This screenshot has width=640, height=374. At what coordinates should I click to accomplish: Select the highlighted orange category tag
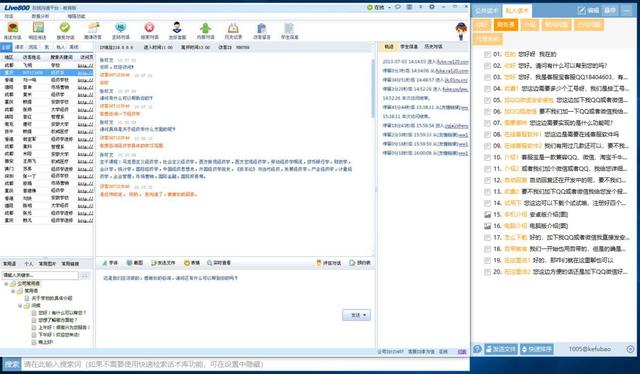point(506,24)
